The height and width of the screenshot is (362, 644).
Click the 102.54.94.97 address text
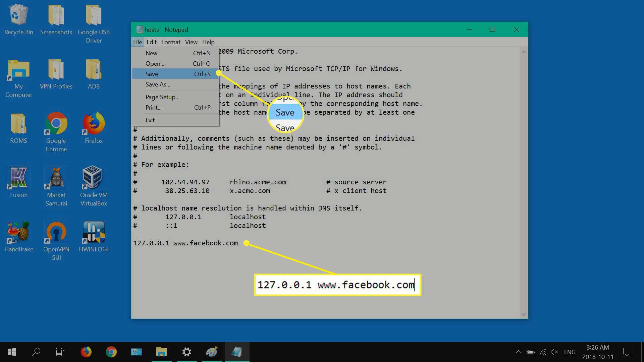(x=185, y=182)
